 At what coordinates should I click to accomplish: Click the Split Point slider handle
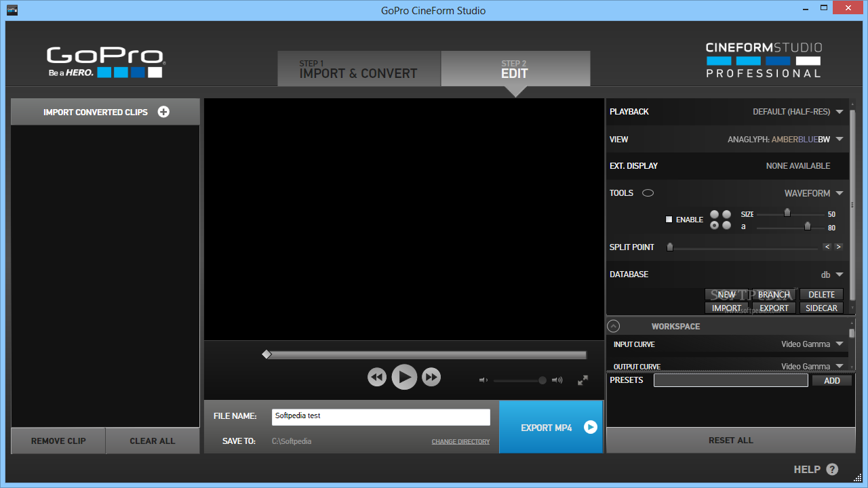pos(670,247)
